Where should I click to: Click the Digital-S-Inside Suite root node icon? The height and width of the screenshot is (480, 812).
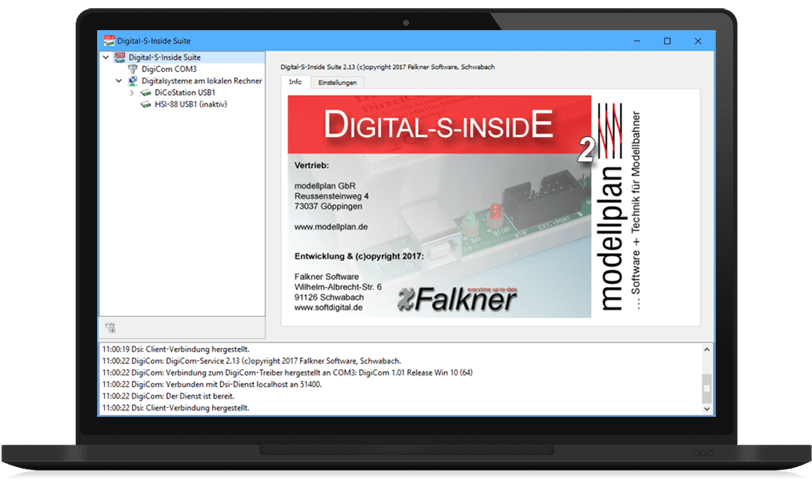pos(120,57)
